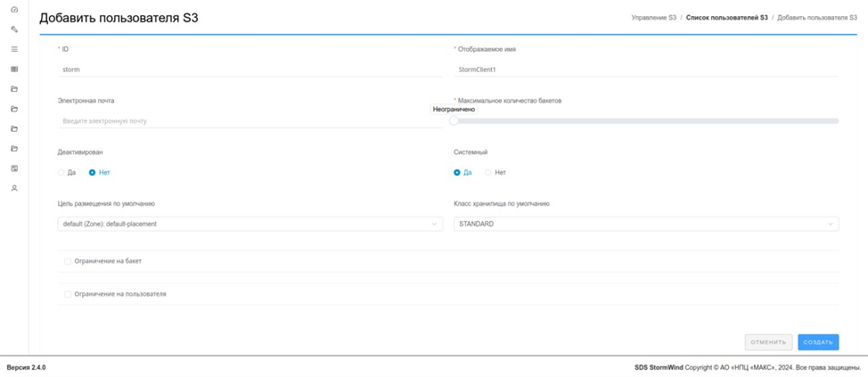The width and height of the screenshot is (868, 377).
Task: Go to 'Список пользователей S3' breadcrumb
Action: pos(727,18)
